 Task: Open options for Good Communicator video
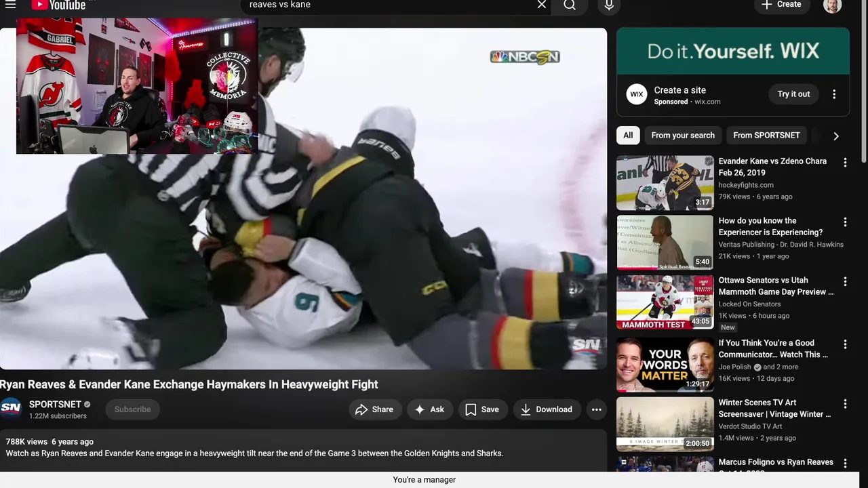(845, 344)
